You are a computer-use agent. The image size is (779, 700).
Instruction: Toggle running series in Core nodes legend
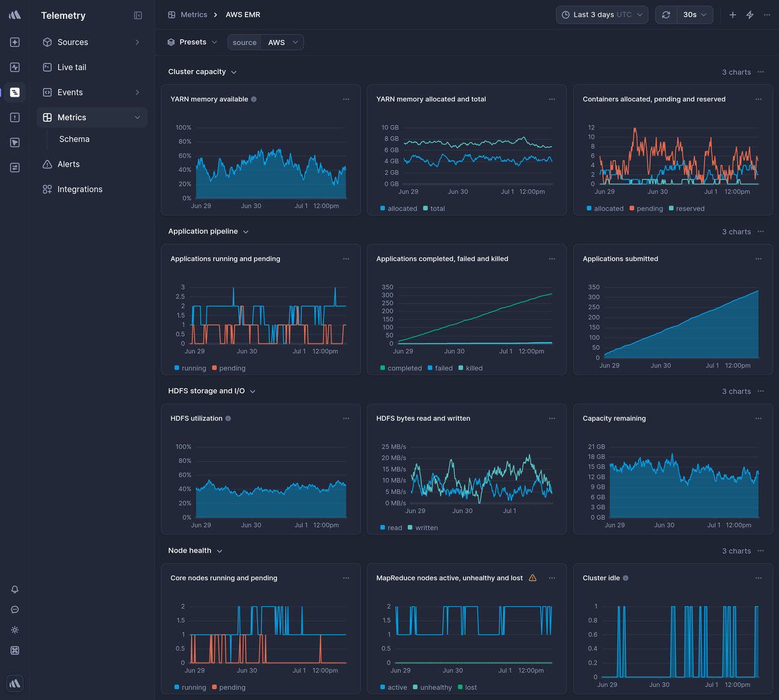190,688
